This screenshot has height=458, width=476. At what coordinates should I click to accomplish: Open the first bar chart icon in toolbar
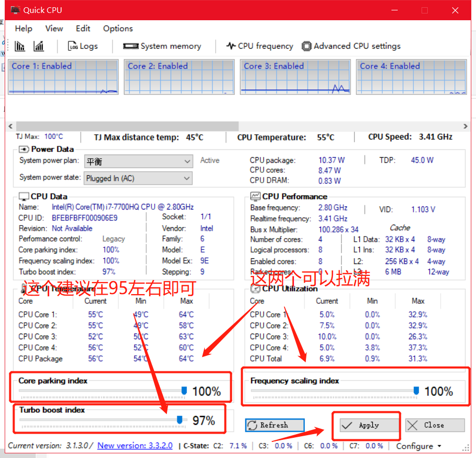tap(20, 46)
